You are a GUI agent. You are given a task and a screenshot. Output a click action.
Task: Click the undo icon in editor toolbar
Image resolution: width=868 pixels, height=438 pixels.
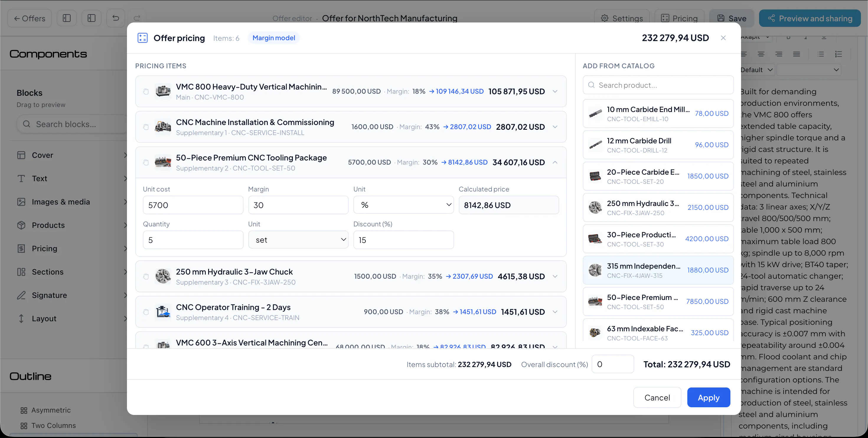(115, 18)
